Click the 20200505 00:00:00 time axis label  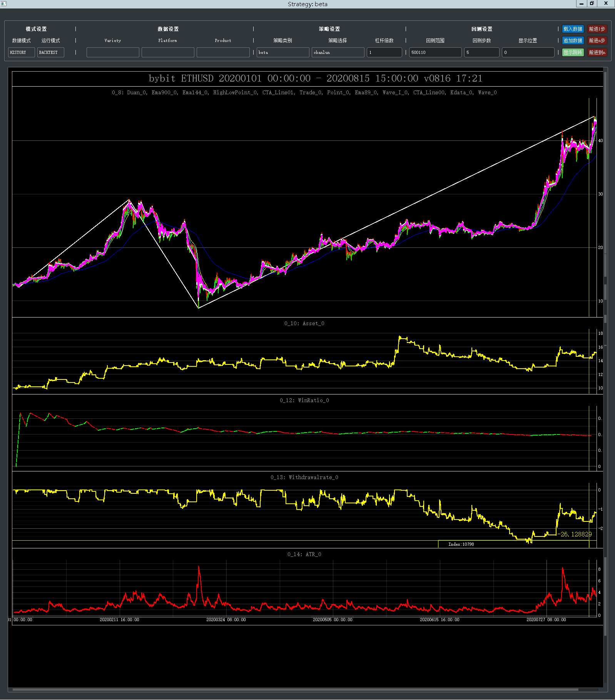point(333,620)
